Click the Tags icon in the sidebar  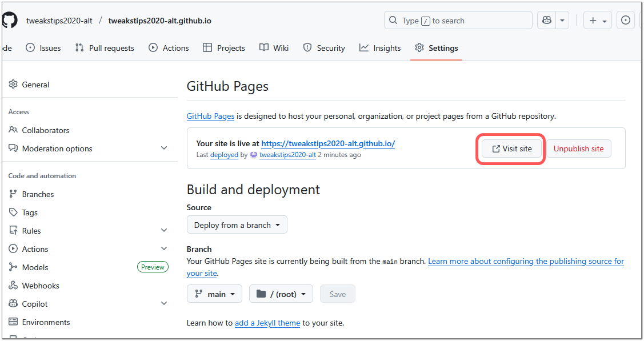pos(13,212)
